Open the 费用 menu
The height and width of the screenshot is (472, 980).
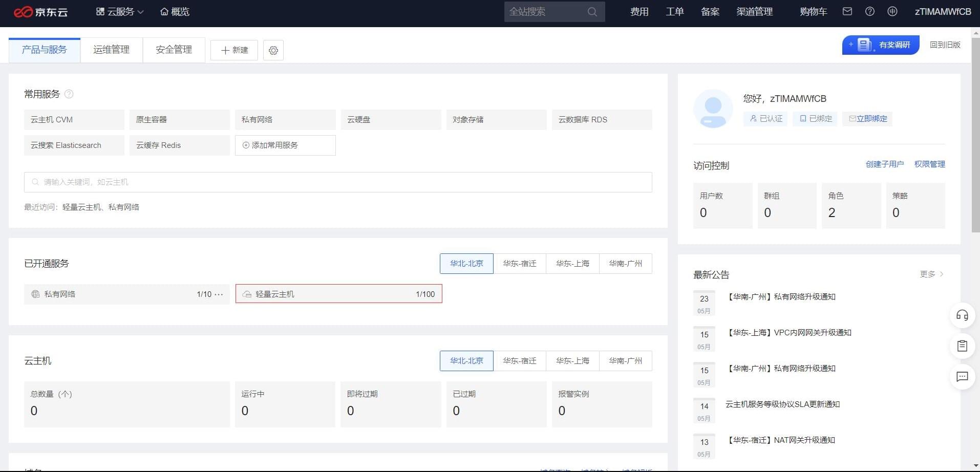(639, 12)
